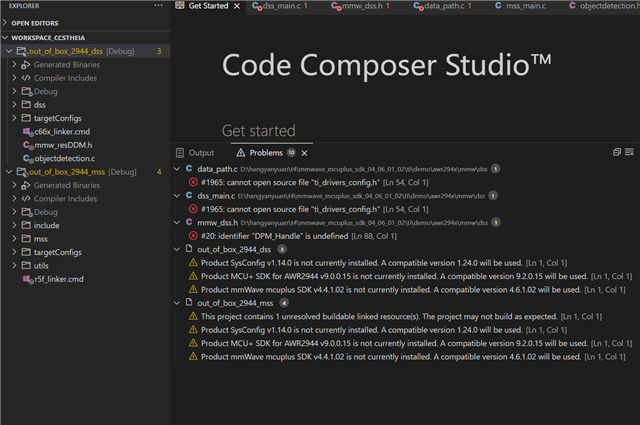Close the Get Started tab
The image size is (640, 425).
point(237,6)
